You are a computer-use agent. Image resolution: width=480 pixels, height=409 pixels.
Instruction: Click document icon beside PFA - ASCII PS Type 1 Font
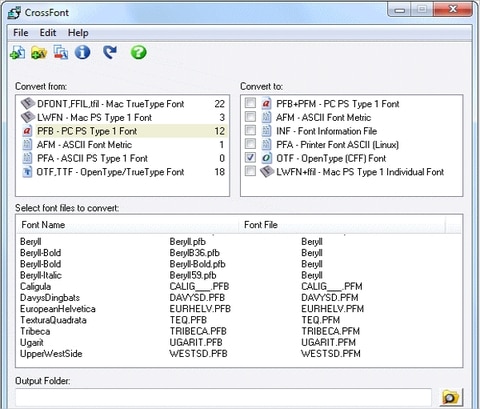coord(27,158)
